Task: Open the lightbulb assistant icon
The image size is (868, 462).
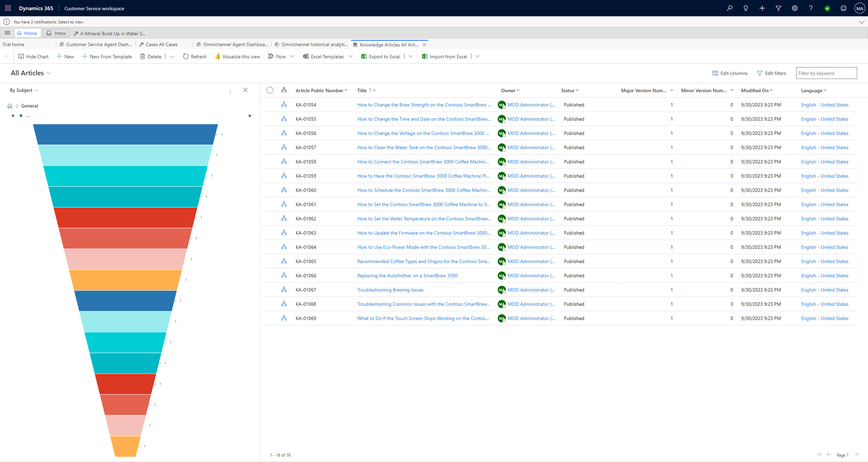Action: pyautogui.click(x=746, y=8)
